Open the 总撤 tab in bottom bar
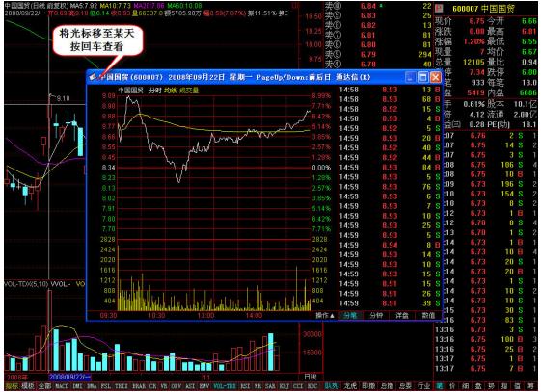 tap(387, 386)
